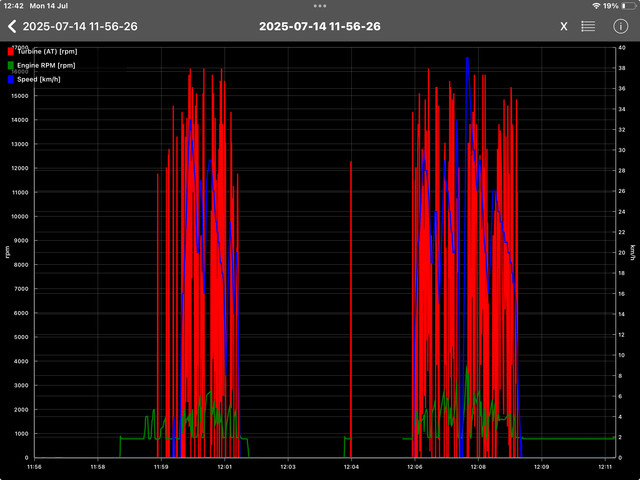Click the 10000 rpm axis label
The image size is (640, 480).
(20, 216)
